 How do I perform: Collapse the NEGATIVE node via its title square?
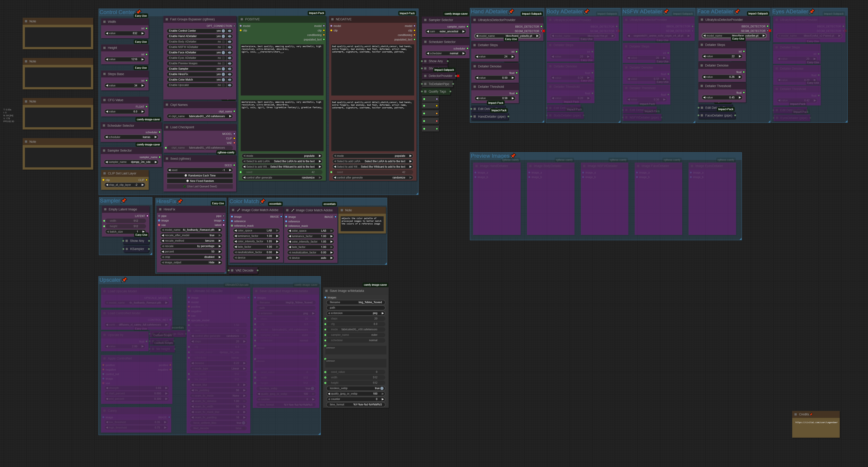pyautogui.click(x=332, y=19)
